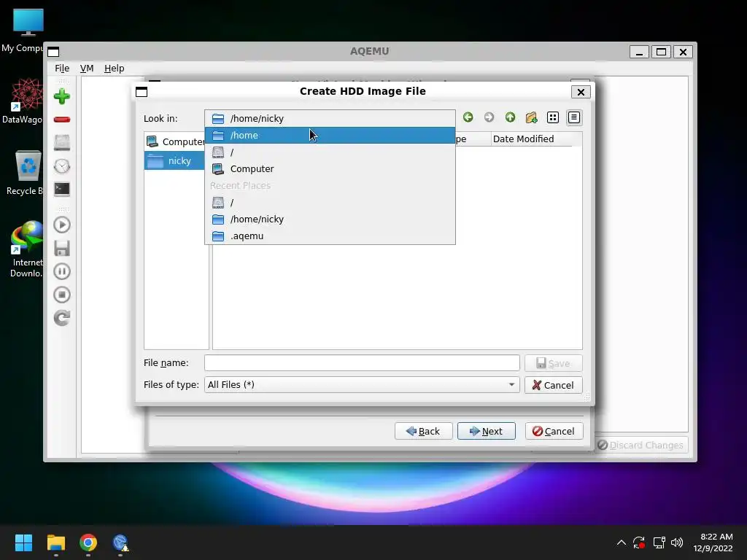
Task: Go to parent directory green up arrow
Action: tap(510, 117)
